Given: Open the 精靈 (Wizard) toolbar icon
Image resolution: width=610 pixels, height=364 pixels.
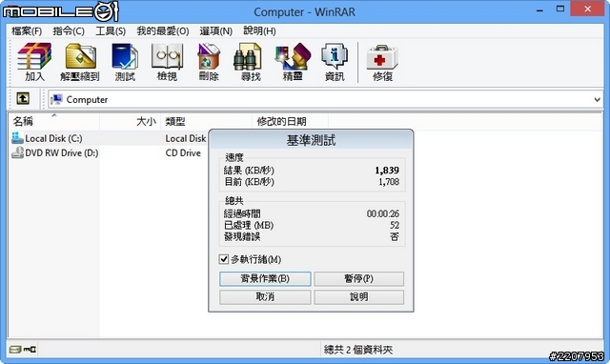Looking at the screenshot, I should (x=293, y=62).
